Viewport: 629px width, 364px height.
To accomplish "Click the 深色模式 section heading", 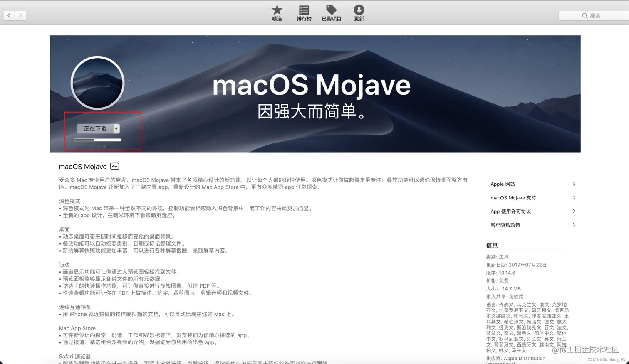I will click(x=69, y=201).
